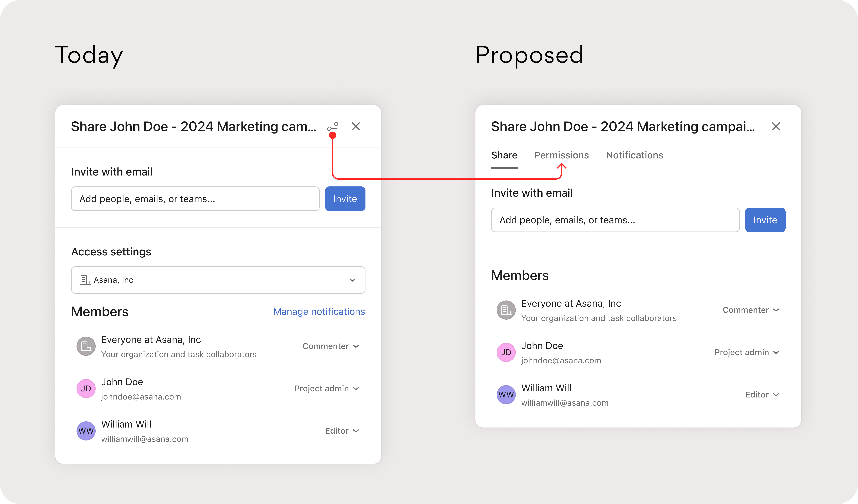Switch to the Permissions tab
Image resolution: width=858 pixels, height=504 pixels.
tap(561, 155)
